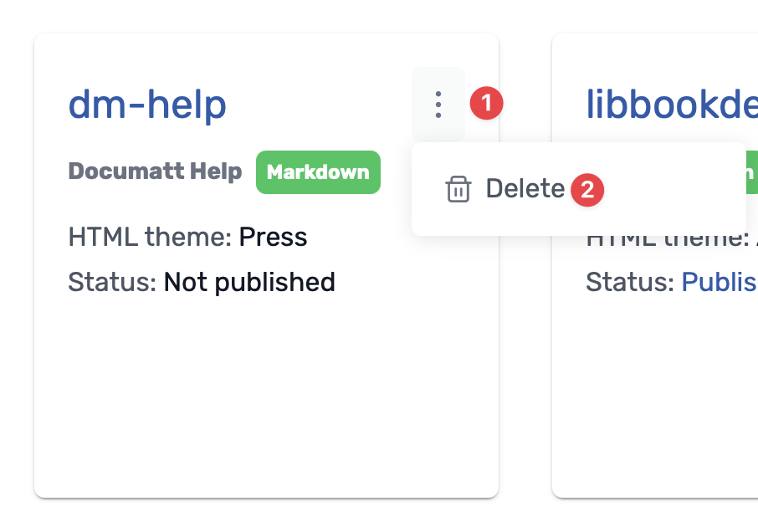Follow the blue Published status link
The width and height of the screenshot is (758, 532).
pyautogui.click(x=720, y=282)
